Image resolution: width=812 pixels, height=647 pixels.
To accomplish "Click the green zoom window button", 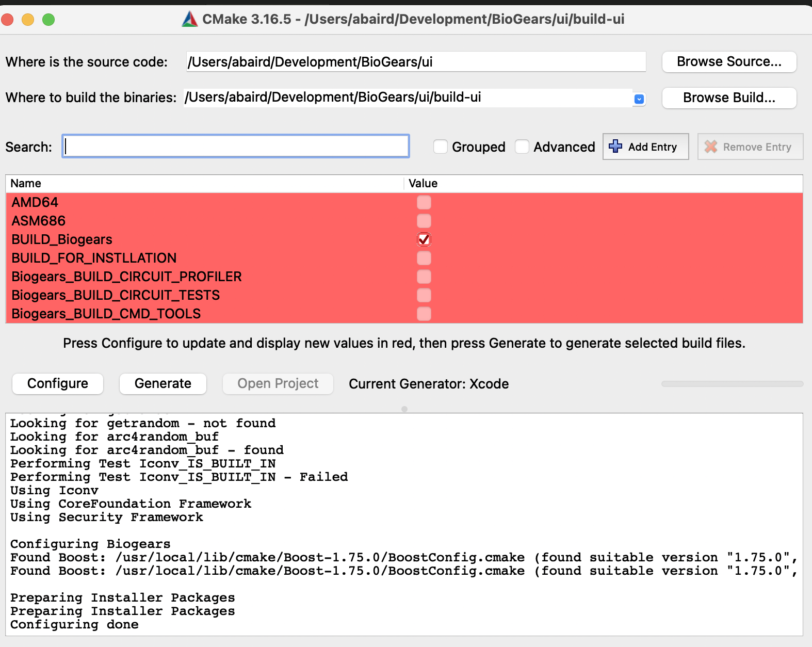I will click(48, 20).
